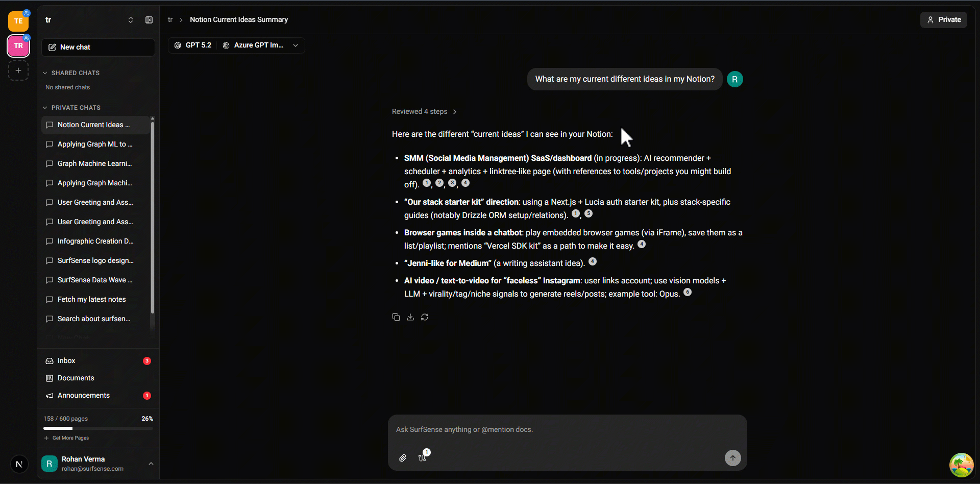
Task: Add a new workspace with plus icon
Action: tap(18, 70)
